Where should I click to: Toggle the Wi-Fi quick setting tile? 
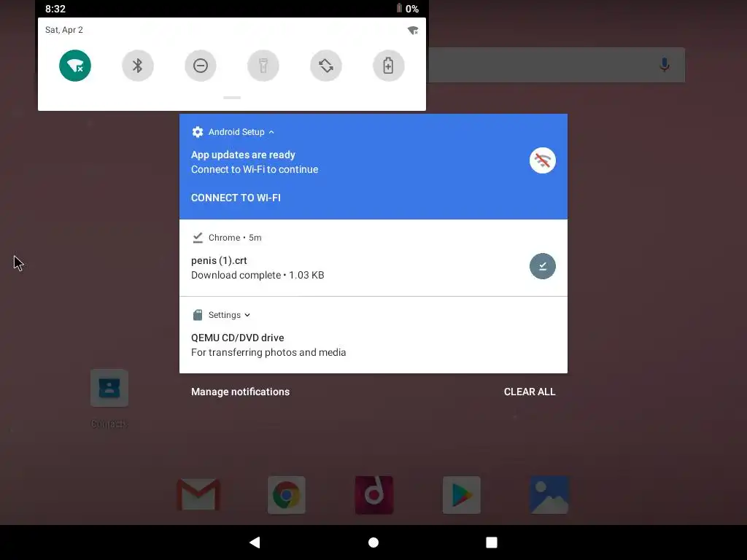tap(75, 66)
